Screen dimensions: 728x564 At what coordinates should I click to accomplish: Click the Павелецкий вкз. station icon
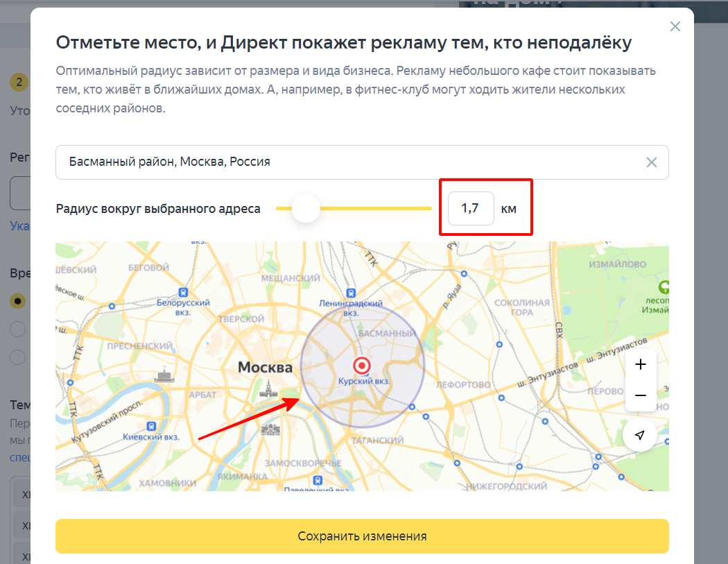[318, 480]
